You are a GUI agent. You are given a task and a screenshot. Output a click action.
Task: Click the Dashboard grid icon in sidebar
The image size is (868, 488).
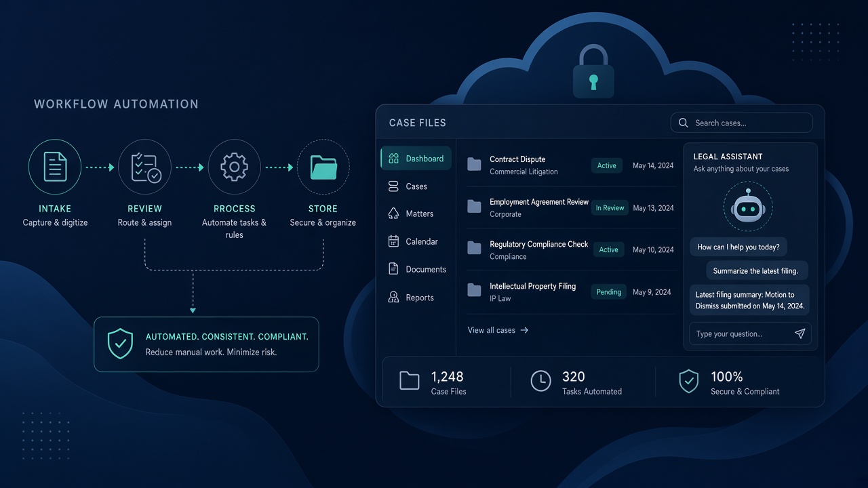393,159
